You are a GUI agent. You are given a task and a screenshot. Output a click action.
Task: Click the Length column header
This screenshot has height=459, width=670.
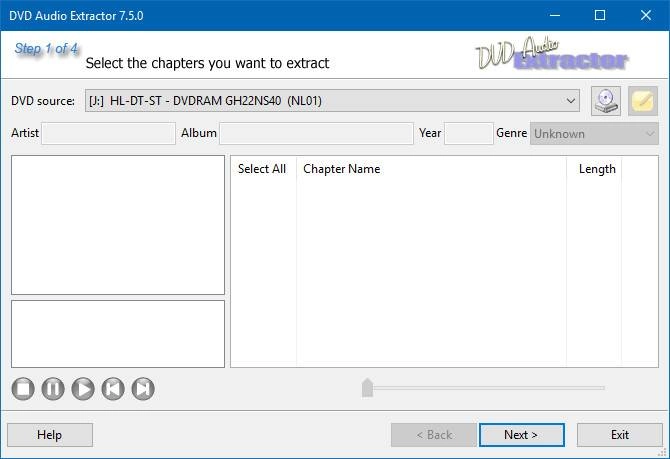[x=594, y=169]
